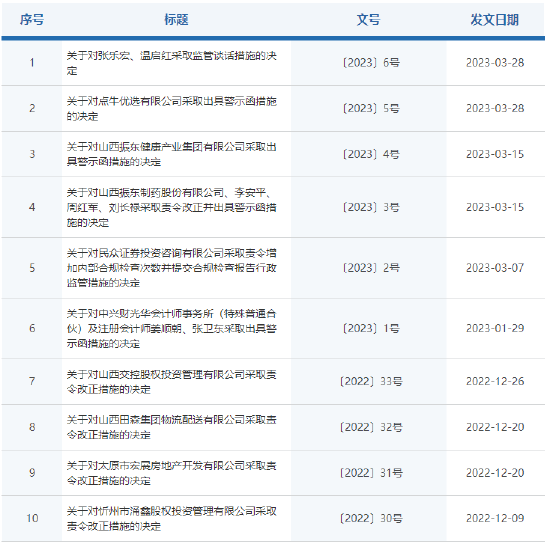Open the notice about 山西交控股权投资管理有限公司
Screen dimensions: 550x544
click(172, 382)
